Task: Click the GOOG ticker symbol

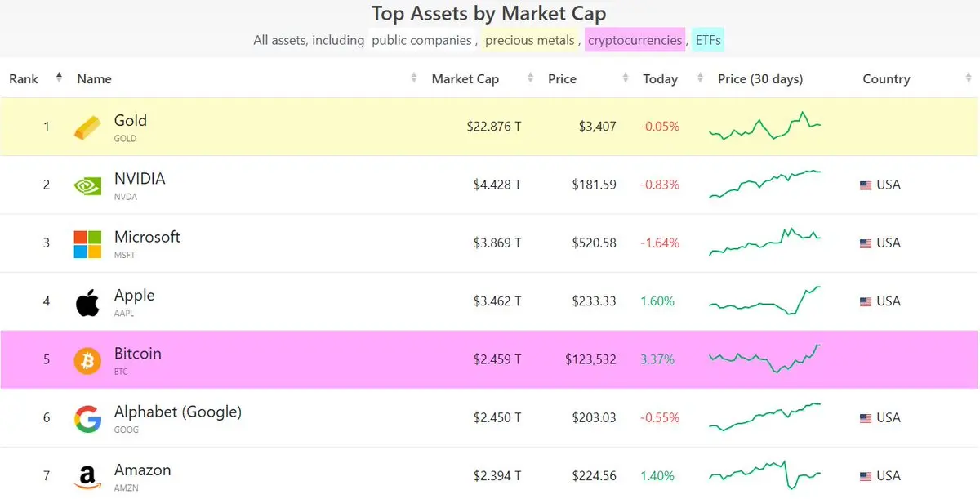Action: point(127,430)
